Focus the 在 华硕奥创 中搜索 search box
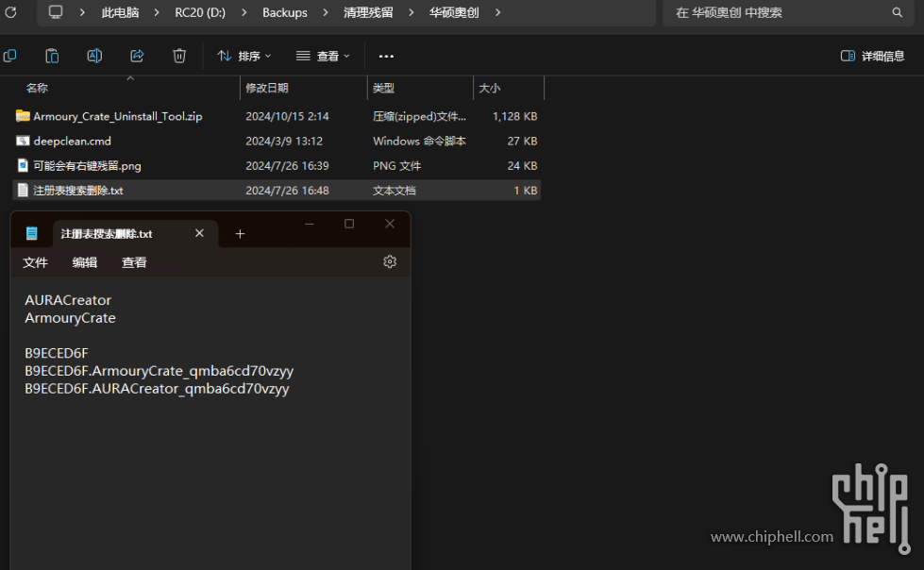 pos(789,12)
